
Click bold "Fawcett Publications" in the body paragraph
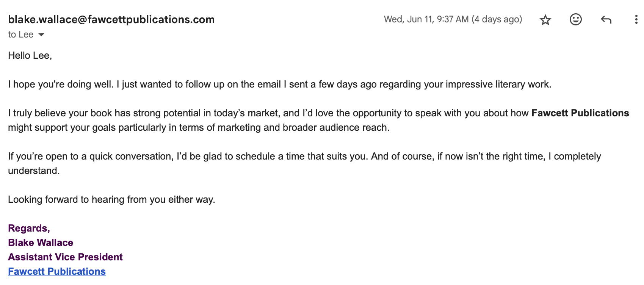pos(580,113)
